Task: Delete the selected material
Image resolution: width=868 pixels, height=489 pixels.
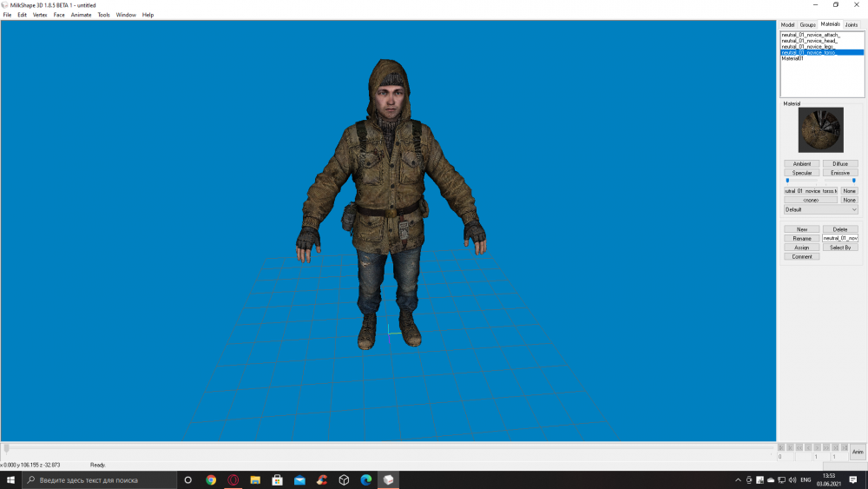Action: tap(840, 229)
